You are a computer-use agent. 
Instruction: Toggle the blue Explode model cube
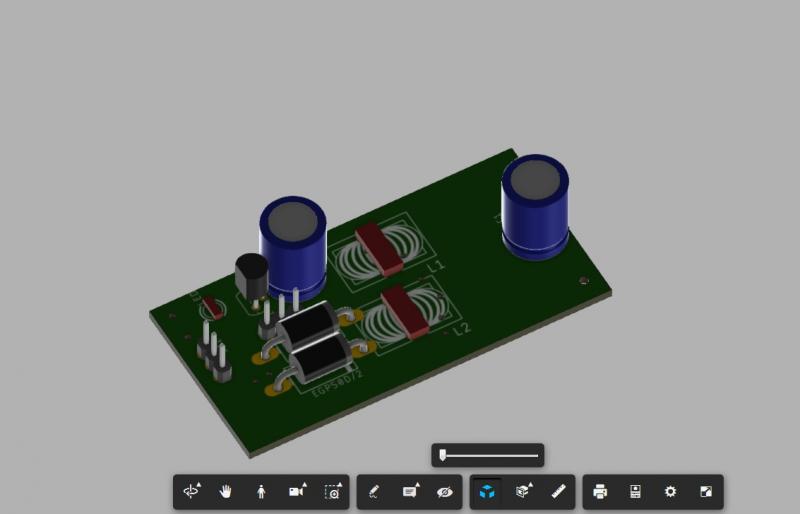(487, 491)
